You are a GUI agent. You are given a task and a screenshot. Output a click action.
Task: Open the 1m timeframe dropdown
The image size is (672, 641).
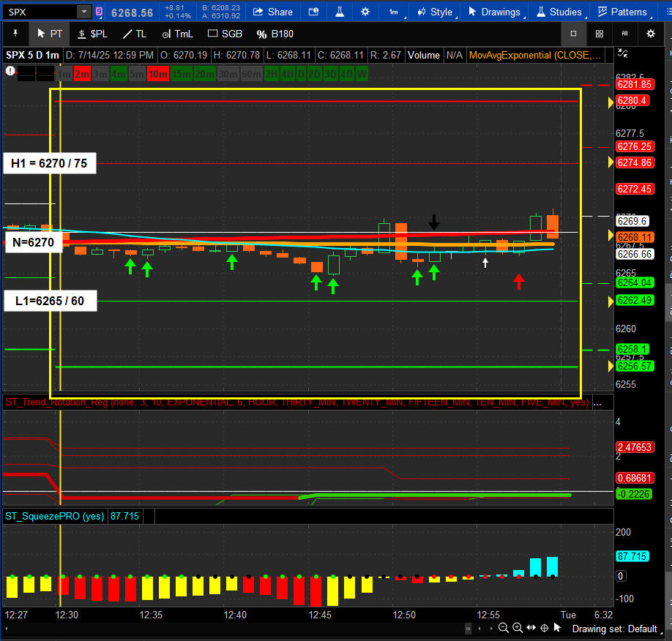tap(395, 12)
